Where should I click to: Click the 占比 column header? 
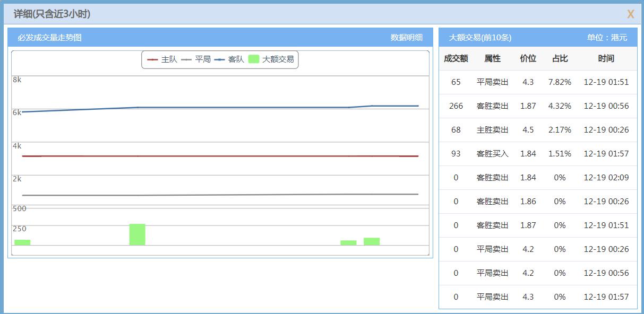(x=559, y=59)
